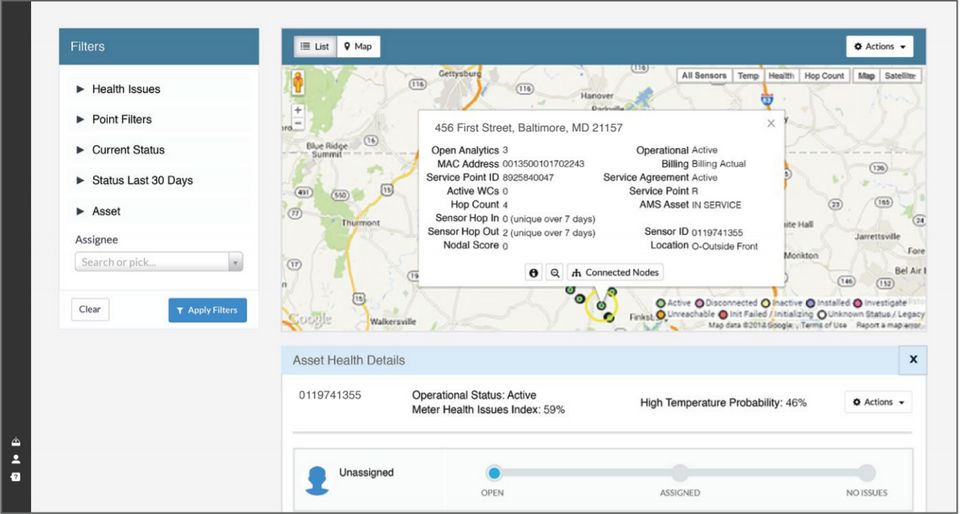960x514 pixels.
Task: Click the OPEN step on status slider
Action: click(x=493, y=473)
